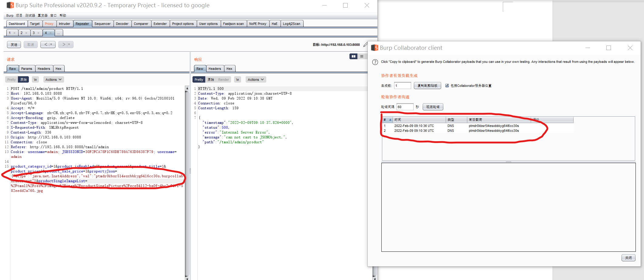644x280 pixels.
Task: Switch to stacked horizontal view layout
Action: (362, 56)
